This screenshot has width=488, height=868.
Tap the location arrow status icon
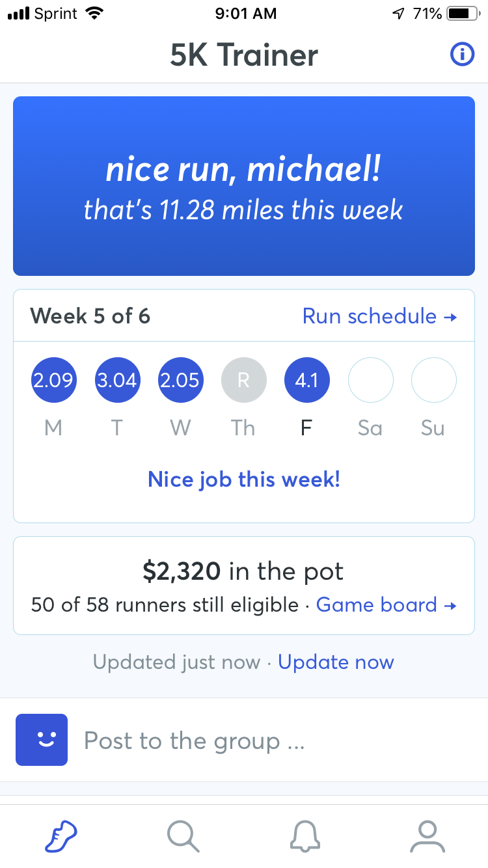click(x=399, y=14)
